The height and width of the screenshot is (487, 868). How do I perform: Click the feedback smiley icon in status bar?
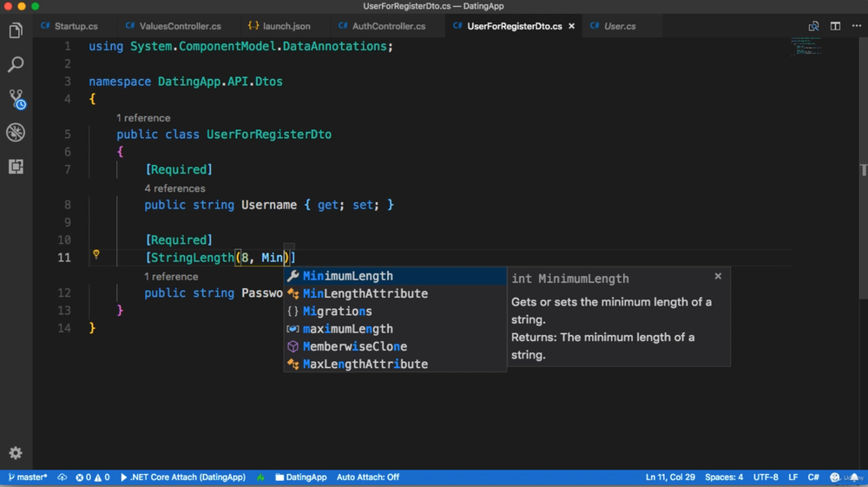pyautogui.click(x=835, y=477)
